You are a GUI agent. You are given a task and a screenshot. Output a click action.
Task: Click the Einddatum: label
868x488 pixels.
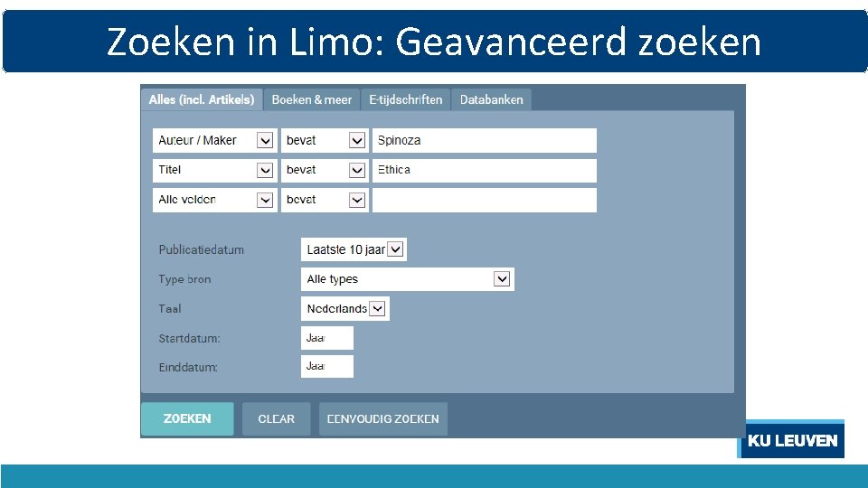[x=188, y=368]
